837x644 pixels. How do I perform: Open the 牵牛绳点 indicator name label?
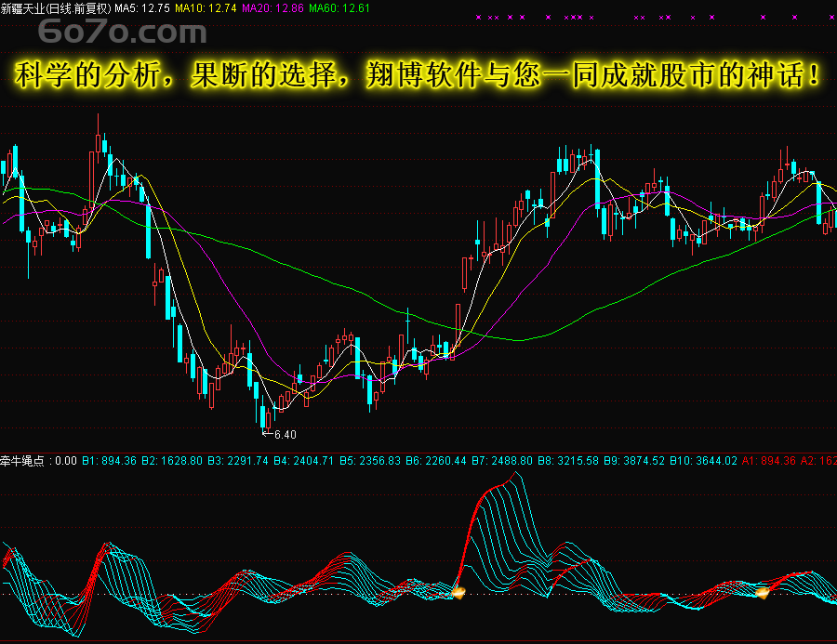point(22,461)
